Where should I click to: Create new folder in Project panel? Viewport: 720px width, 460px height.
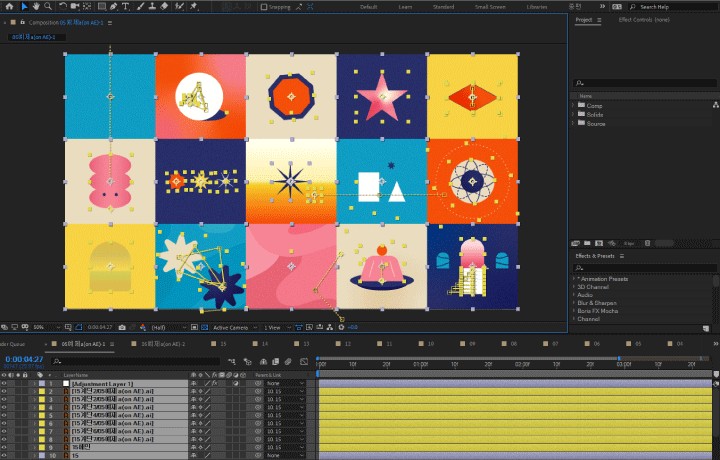click(x=586, y=242)
